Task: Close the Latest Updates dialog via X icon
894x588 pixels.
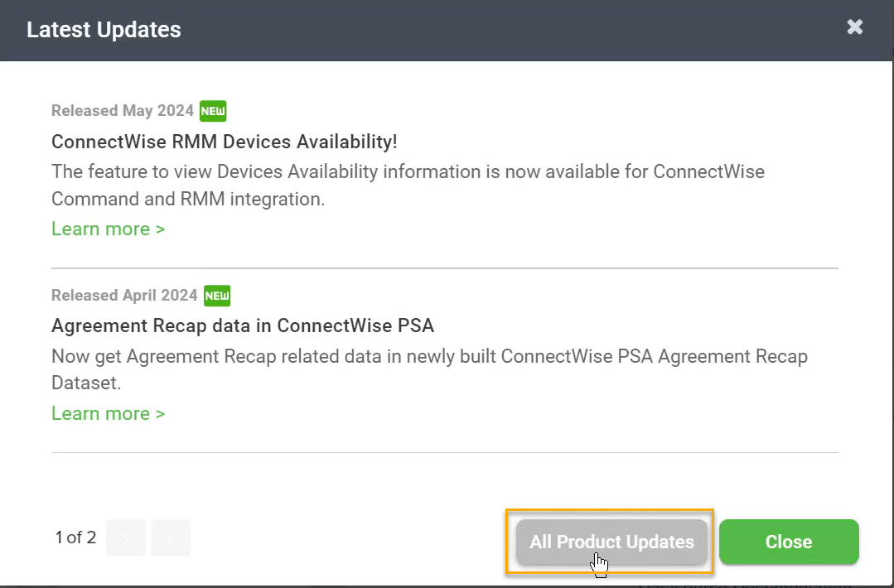Action: (x=855, y=27)
